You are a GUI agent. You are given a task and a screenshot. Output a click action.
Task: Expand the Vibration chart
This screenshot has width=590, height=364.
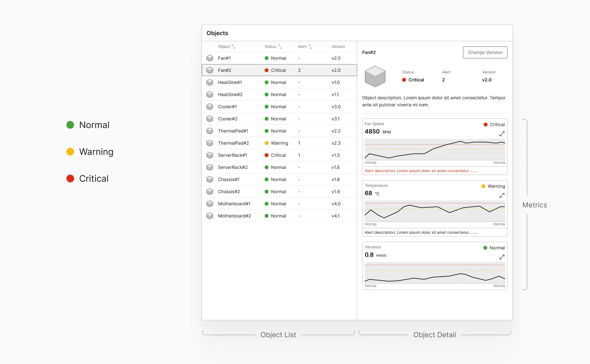point(502,257)
